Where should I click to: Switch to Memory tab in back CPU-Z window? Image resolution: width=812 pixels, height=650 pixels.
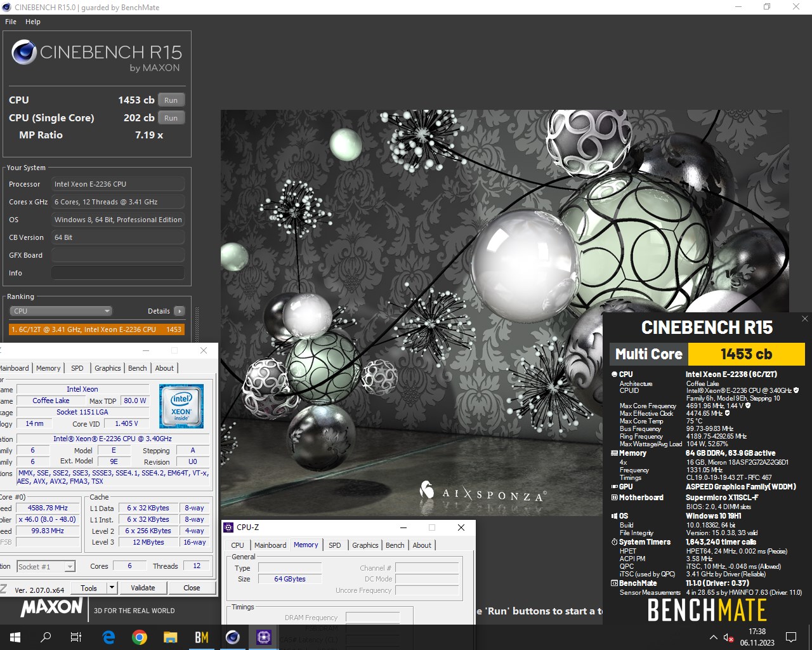point(48,368)
